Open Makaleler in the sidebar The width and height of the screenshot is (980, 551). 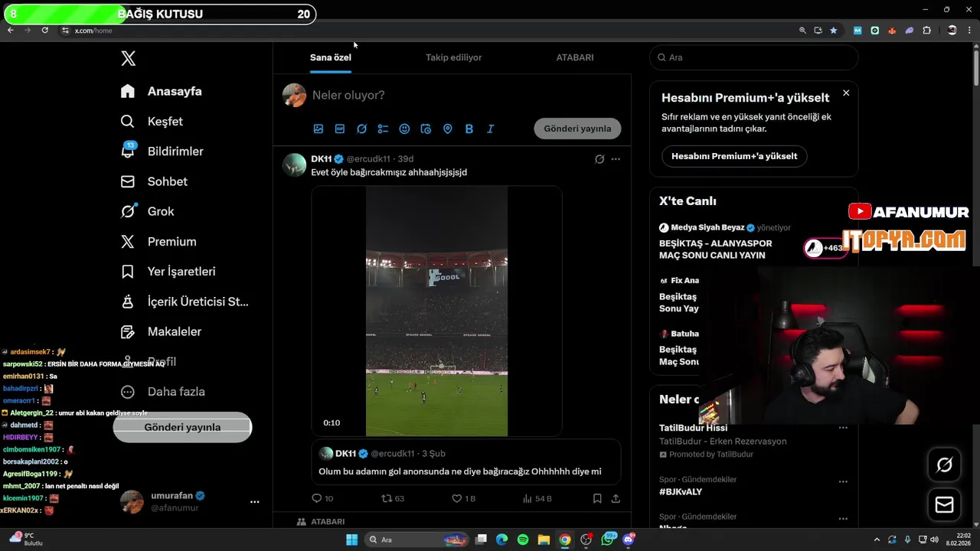click(x=161, y=331)
